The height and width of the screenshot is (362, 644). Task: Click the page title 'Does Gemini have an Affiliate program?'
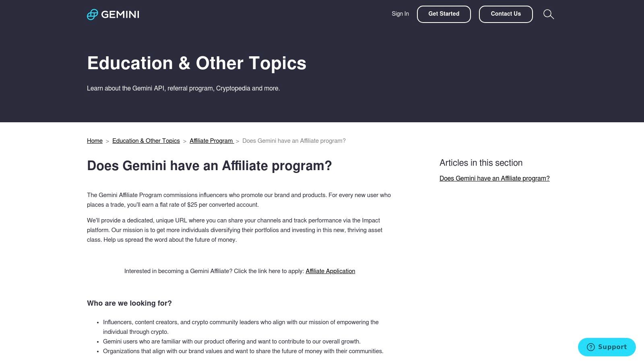click(x=210, y=166)
